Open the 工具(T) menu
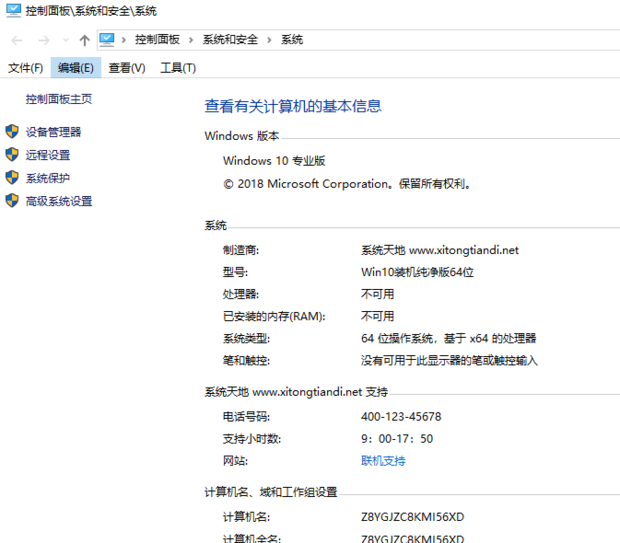Viewport: 620px width, 543px height. pyautogui.click(x=178, y=68)
